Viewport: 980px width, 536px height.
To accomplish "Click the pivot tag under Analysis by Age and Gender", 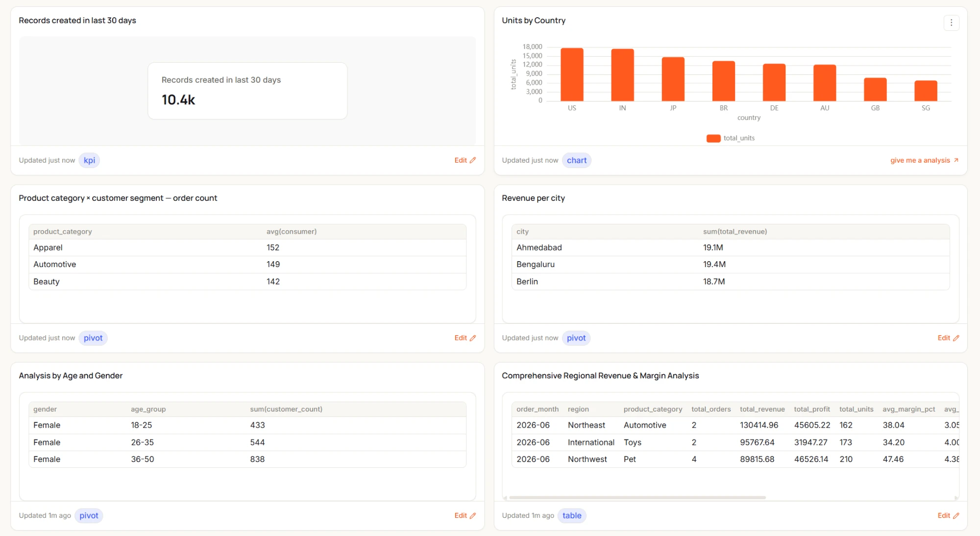I will pyautogui.click(x=89, y=515).
